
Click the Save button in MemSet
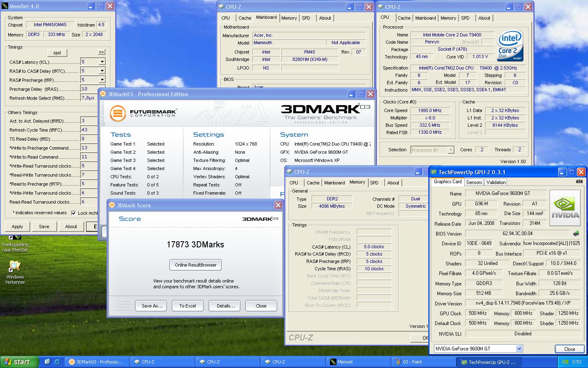tap(44, 227)
